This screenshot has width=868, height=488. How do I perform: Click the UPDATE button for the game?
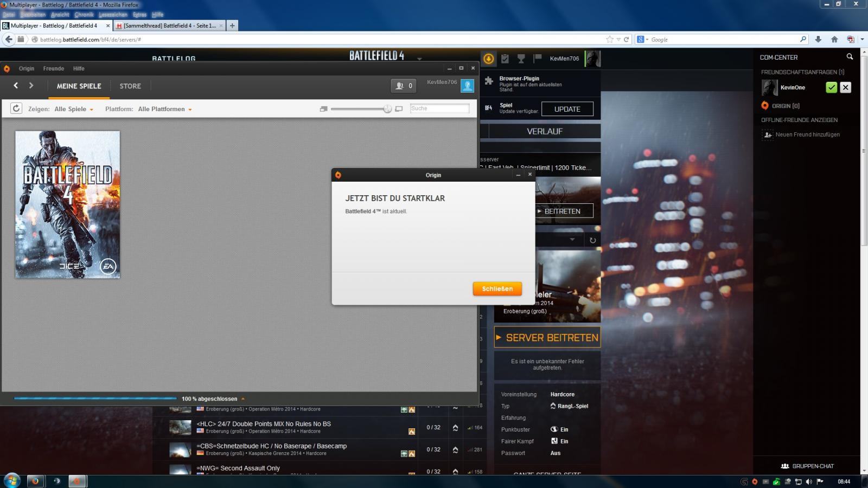pyautogui.click(x=567, y=109)
